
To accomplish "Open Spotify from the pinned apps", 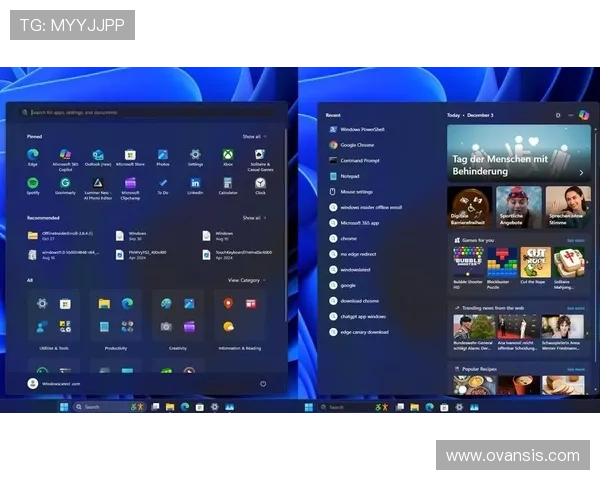I will click(x=33, y=183).
